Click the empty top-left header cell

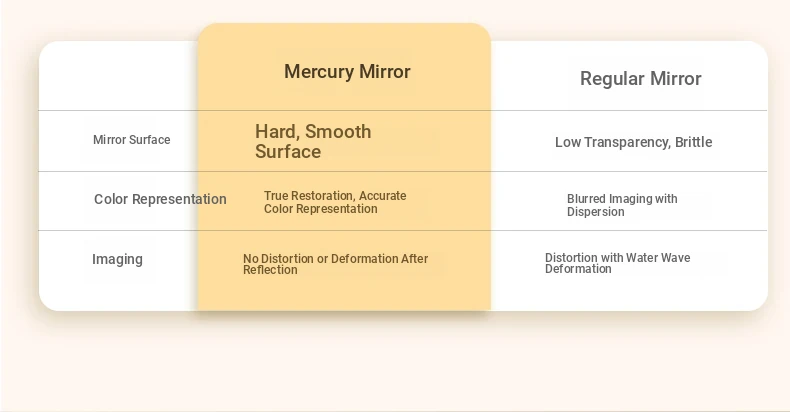(x=118, y=76)
